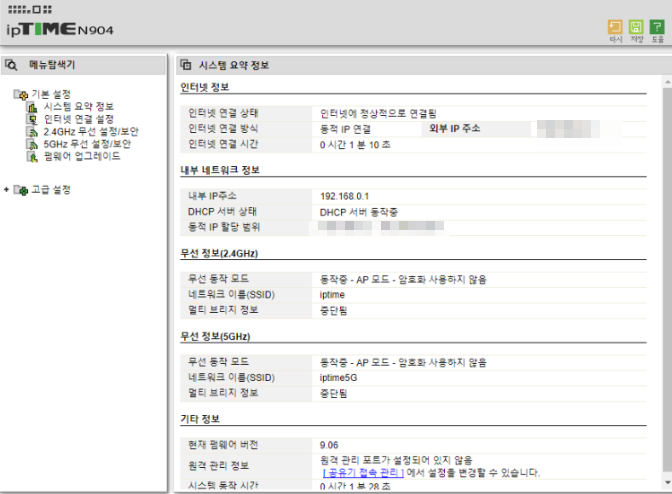The width and height of the screenshot is (672, 494).
Task: Open 시스템 요약 정보 menu item
Action: [x=79, y=107]
